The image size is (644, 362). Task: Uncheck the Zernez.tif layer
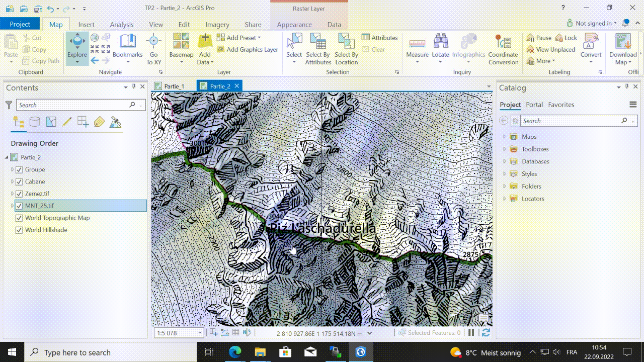pos(19,194)
